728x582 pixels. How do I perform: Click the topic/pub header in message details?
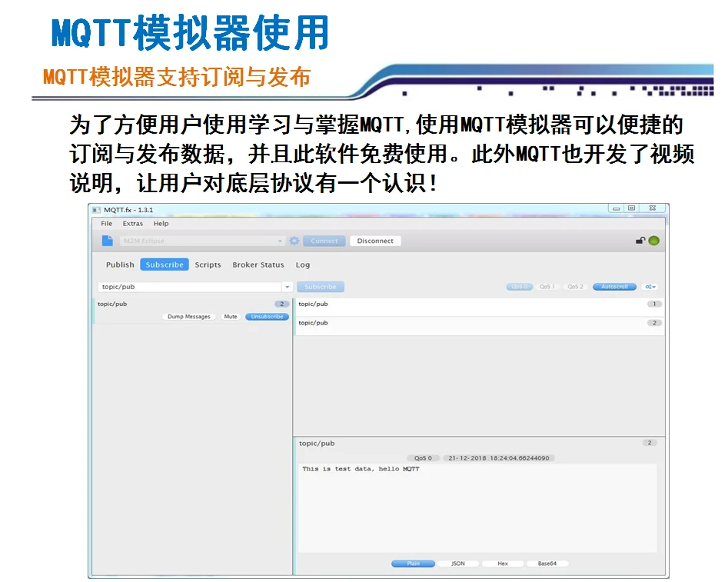[317, 443]
